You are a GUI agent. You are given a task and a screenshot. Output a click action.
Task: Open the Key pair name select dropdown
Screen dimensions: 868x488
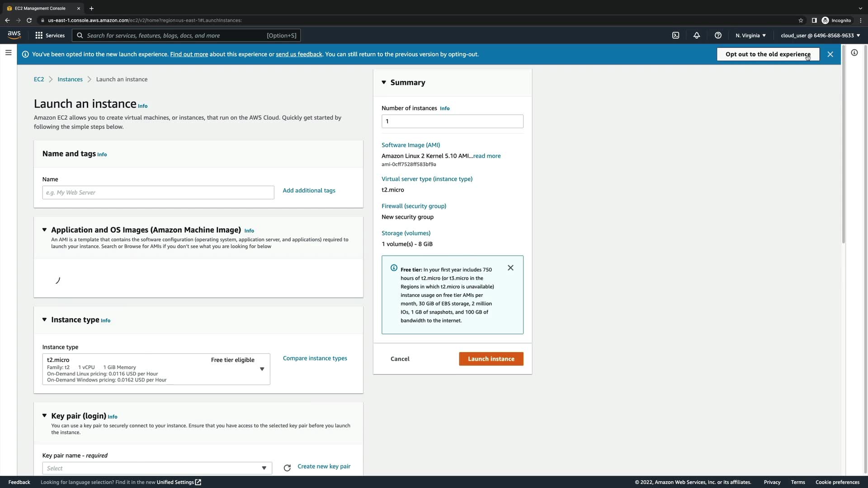pyautogui.click(x=157, y=468)
